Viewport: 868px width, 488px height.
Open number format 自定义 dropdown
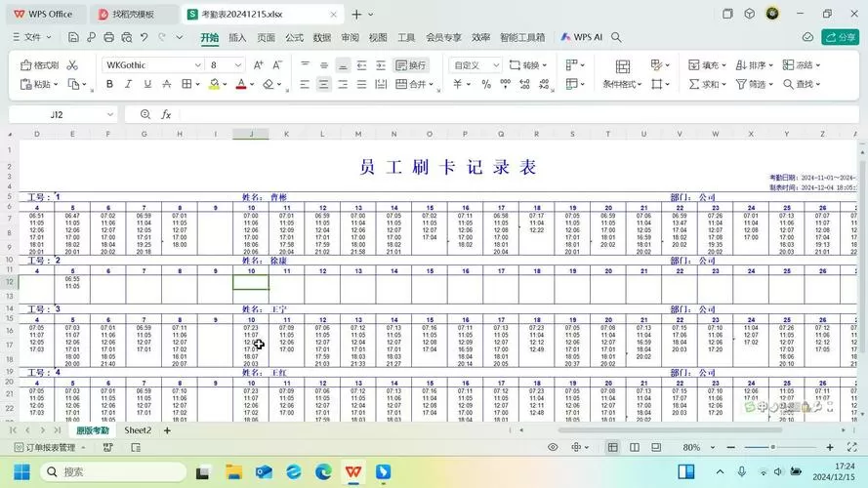[x=496, y=65]
